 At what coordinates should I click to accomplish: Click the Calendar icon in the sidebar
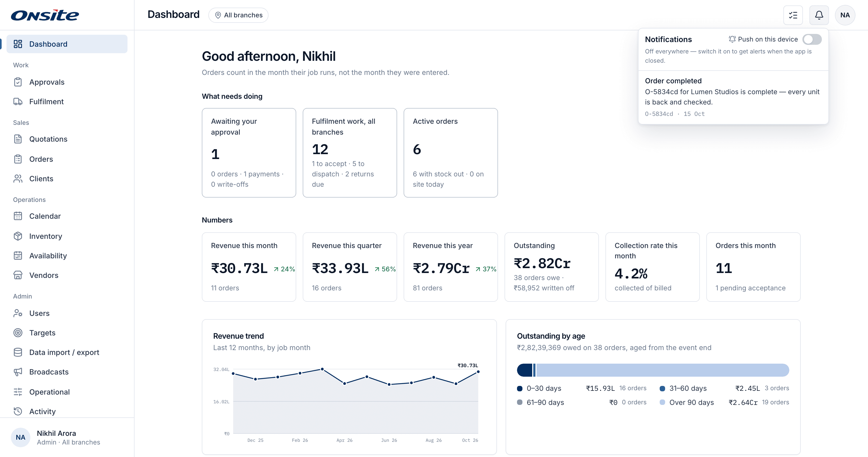18,216
